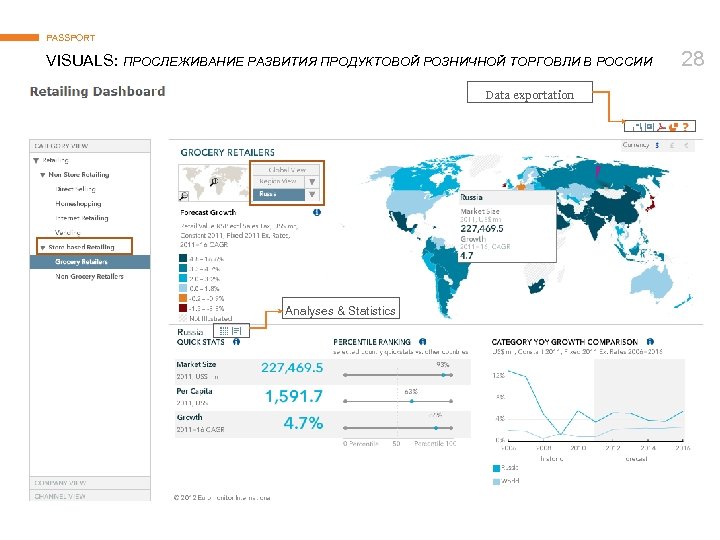Viewport: 720px width, 540px height.
Task: Collapse the Non Store Retailing arrow
Action: coord(43,175)
